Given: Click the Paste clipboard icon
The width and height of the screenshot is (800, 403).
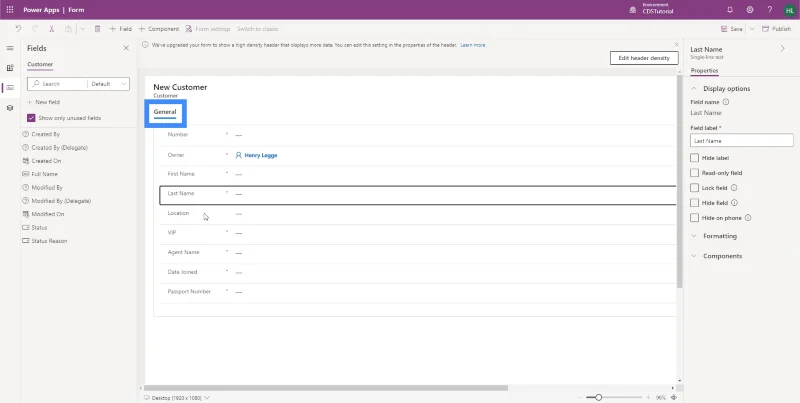Looking at the screenshot, I should (x=68, y=29).
